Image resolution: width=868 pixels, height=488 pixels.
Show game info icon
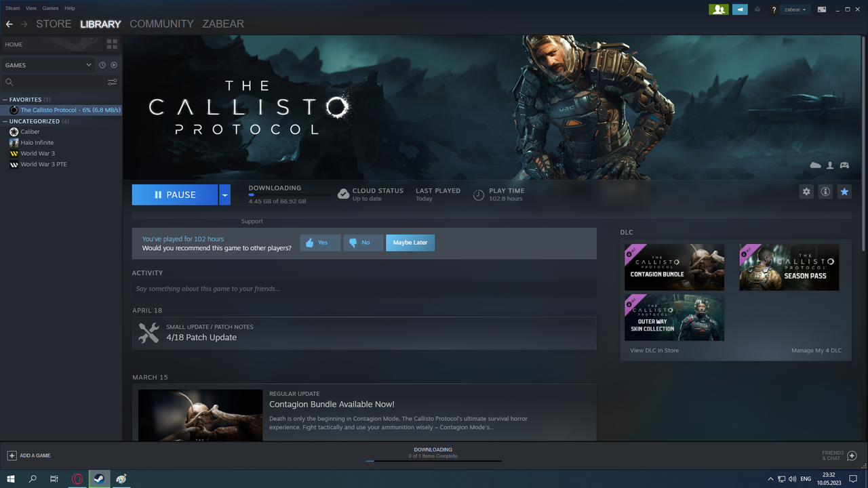pos(825,192)
